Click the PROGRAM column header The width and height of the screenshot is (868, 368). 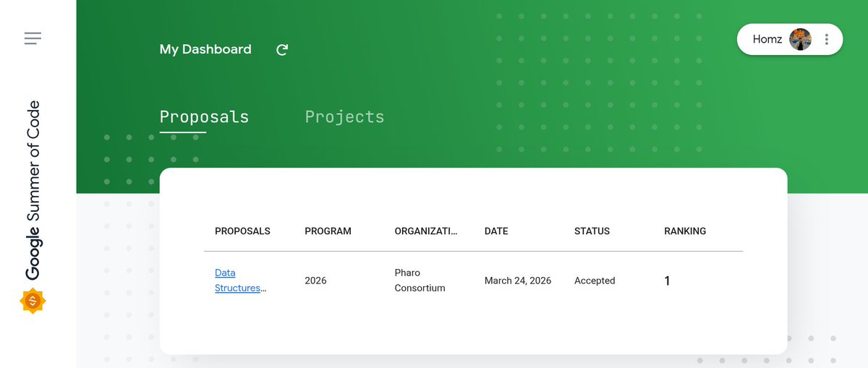coord(328,231)
